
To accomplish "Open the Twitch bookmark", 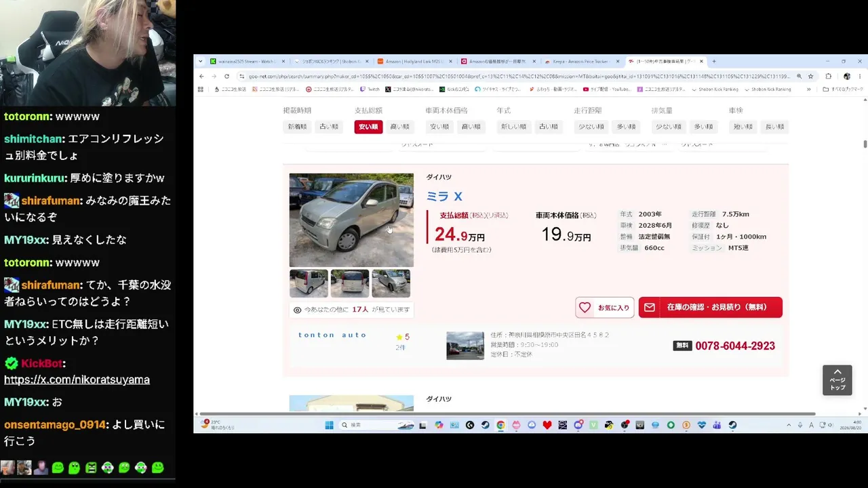I will tap(370, 89).
